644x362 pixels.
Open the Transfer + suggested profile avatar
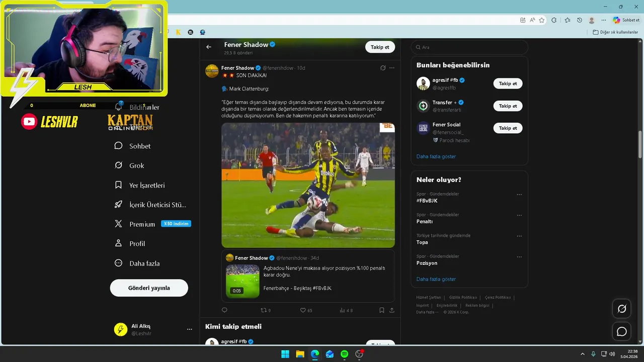click(x=423, y=106)
